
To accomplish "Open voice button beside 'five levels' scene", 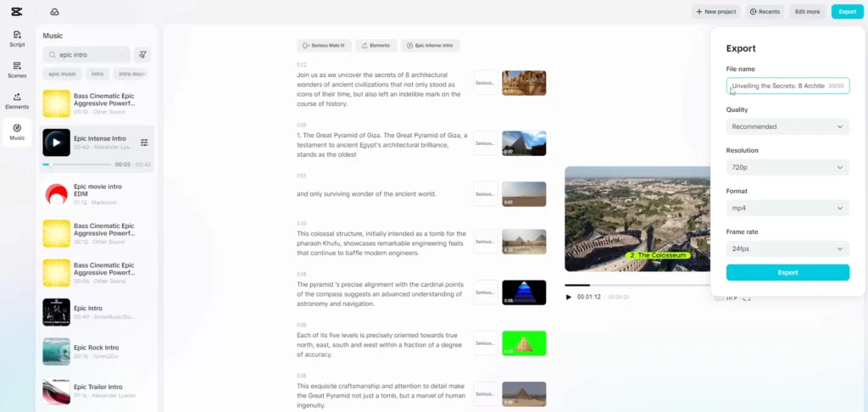I will 486,342.
